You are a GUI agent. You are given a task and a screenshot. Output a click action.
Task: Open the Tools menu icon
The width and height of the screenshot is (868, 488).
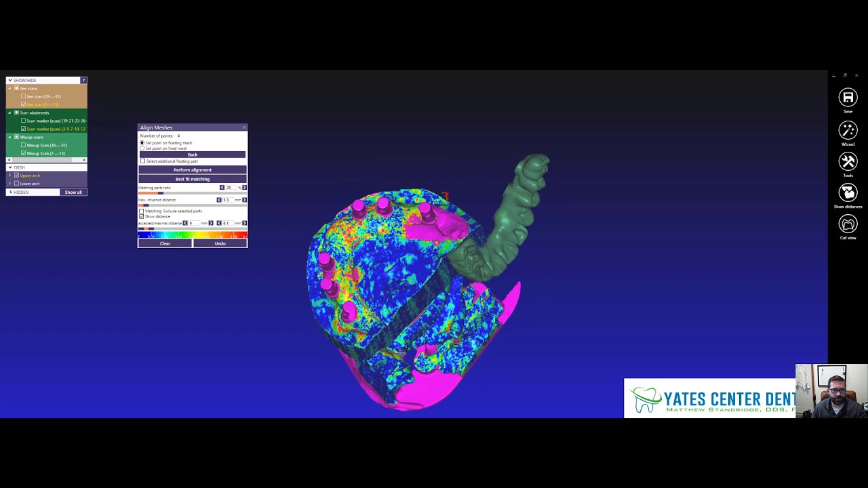[848, 161]
